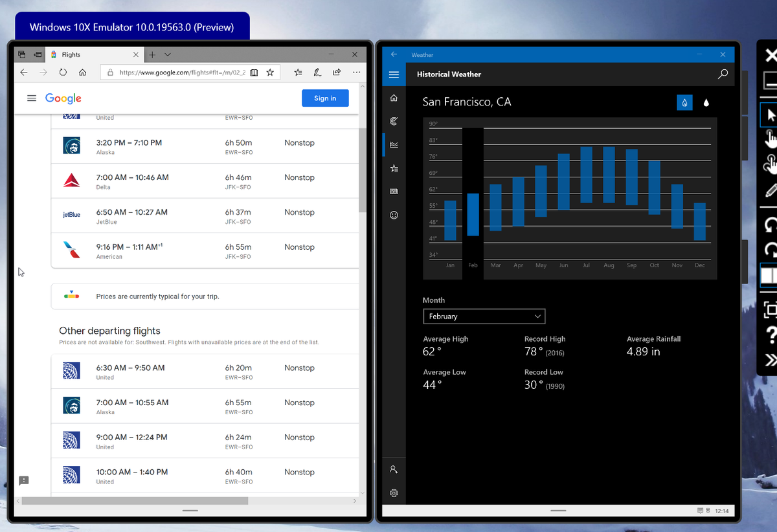Select the December bar in the chart
This screenshot has width=777, height=532.
(x=699, y=222)
